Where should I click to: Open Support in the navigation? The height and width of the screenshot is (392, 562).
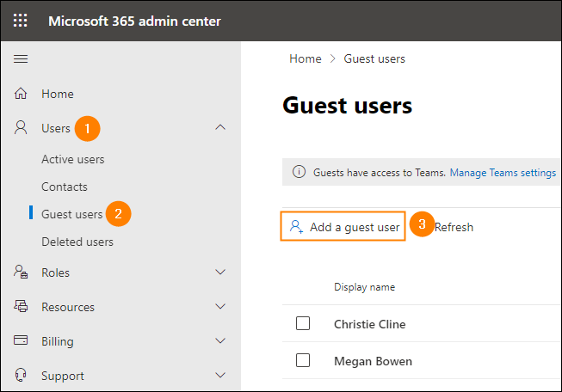(x=62, y=376)
